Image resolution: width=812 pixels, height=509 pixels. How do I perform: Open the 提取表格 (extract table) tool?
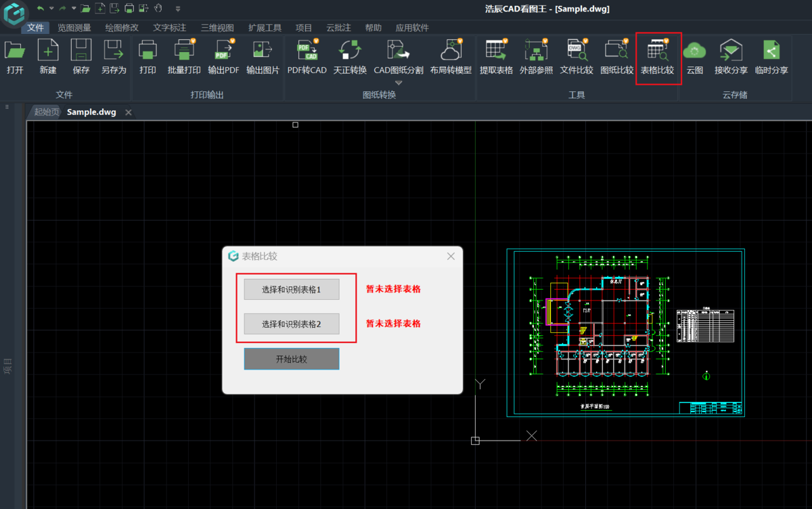tap(496, 56)
